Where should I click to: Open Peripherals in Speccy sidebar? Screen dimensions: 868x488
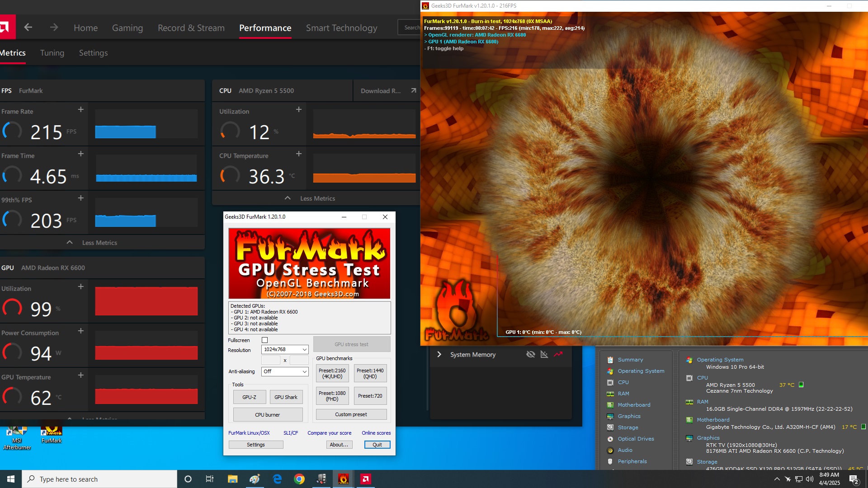point(632,461)
